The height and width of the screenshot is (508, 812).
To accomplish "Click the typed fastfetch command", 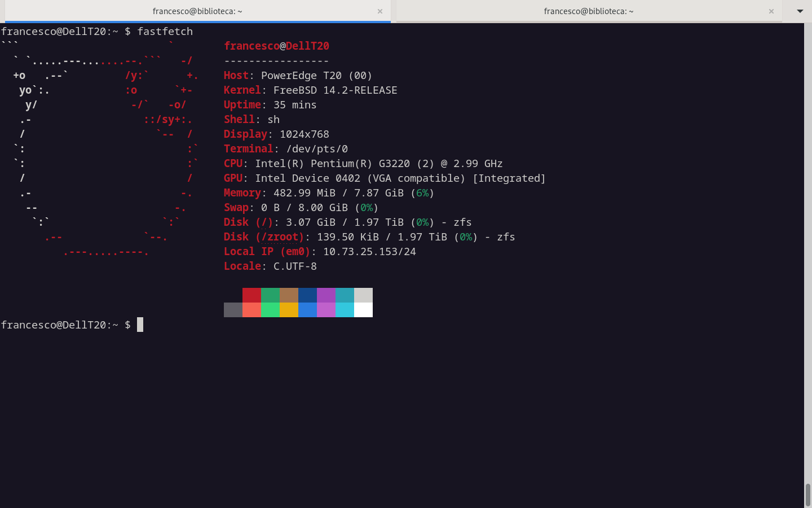I will coord(165,32).
